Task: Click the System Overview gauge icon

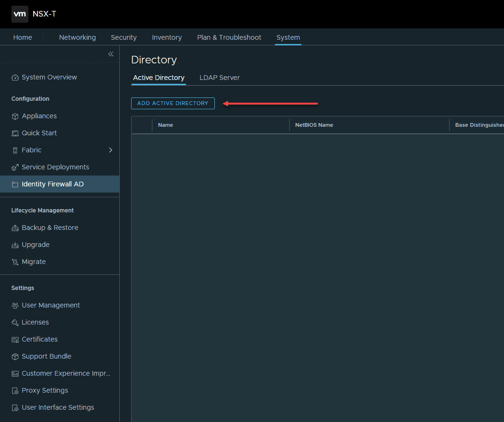Action: click(x=15, y=78)
